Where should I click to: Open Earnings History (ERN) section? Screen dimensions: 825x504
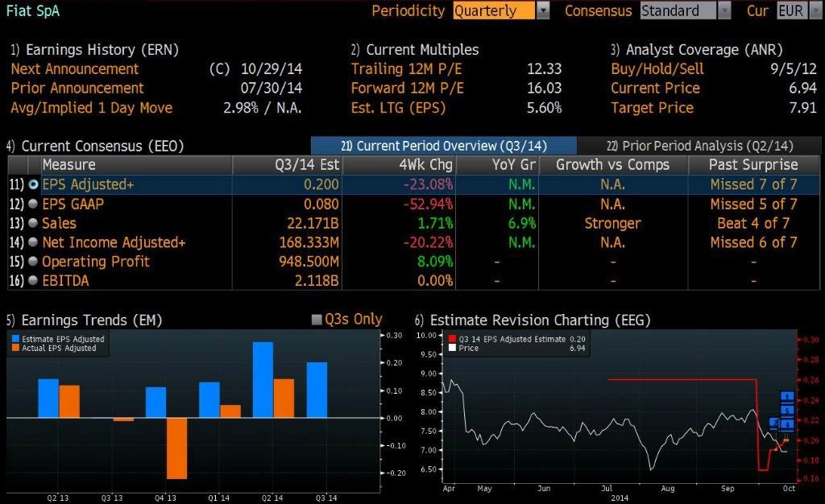[x=95, y=50]
